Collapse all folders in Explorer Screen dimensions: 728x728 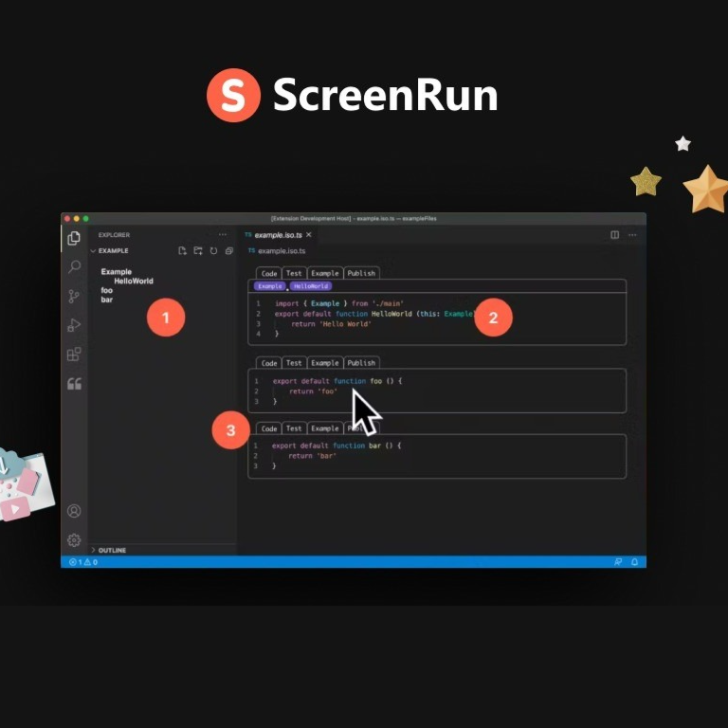(x=228, y=250)
